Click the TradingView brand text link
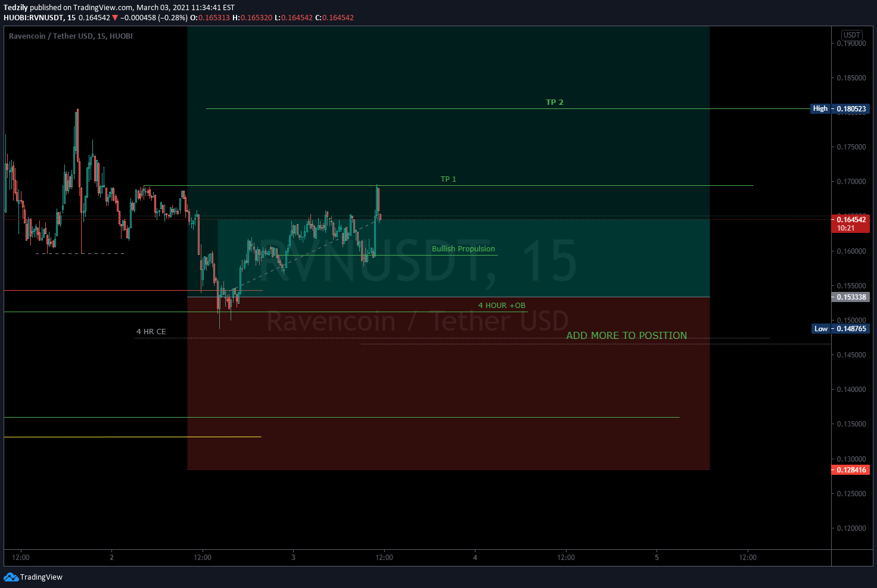Image resolution: width=877 pixels, height=588 pixels. [x=41, y=577]
